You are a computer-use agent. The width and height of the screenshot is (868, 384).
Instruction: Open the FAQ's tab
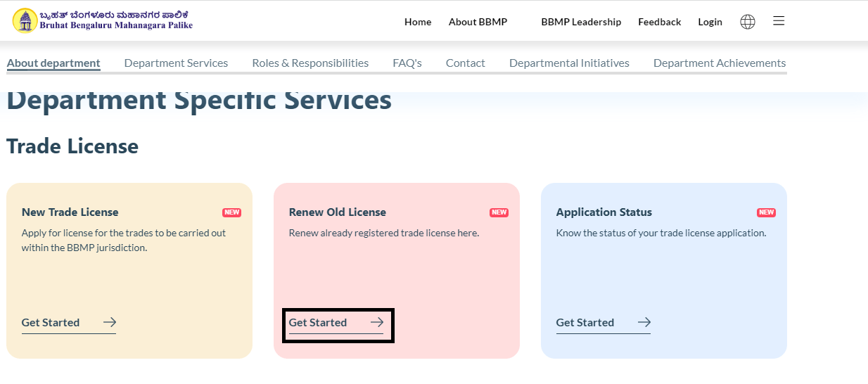(407, 63)
